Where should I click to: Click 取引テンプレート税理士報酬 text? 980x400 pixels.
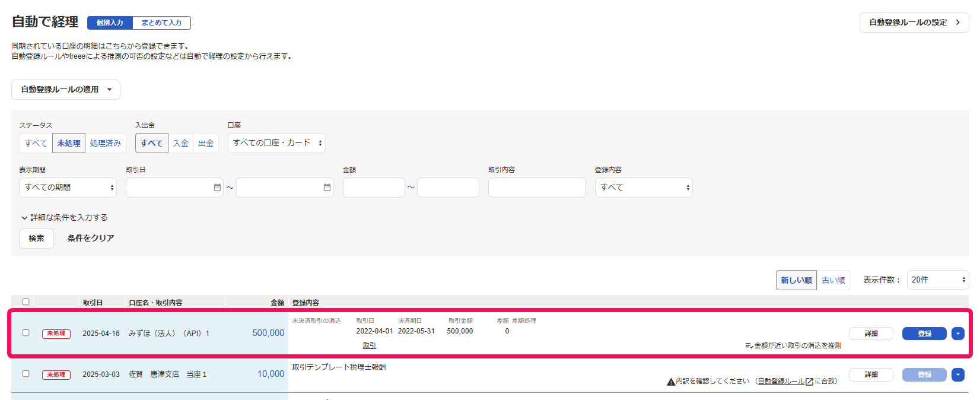tap(339, 367)
